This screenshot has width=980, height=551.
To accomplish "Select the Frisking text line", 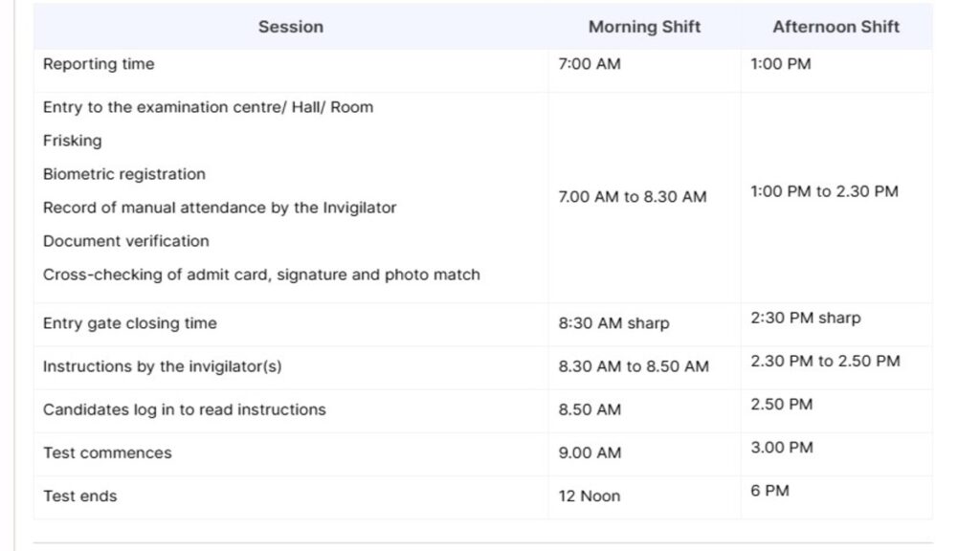I will click(x=73, y=141).
